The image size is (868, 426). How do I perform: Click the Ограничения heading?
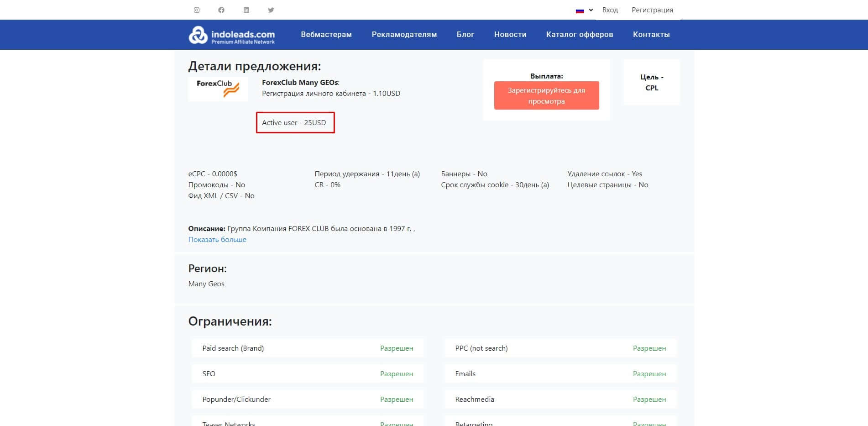click(230, 321)
